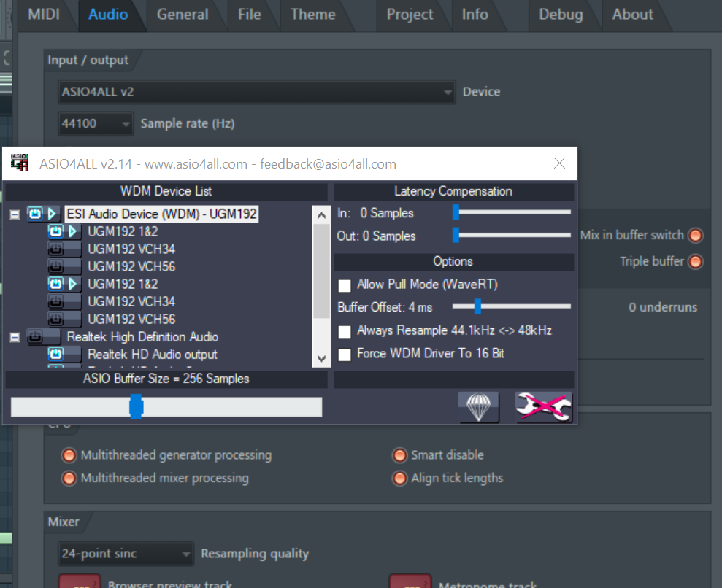Click the Out latency compensation slider
Image resolution: width=722 pixels, height=588 pixels.
pyautogui.click(x=512, y=235)
